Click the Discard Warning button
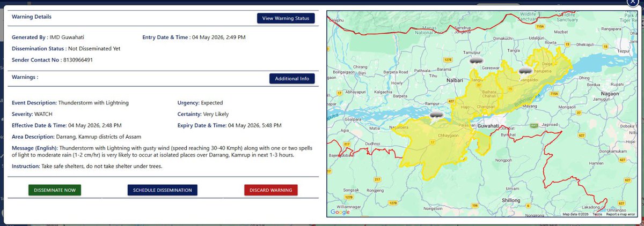This screenshot has width=644, height=226. click(270, 190)
